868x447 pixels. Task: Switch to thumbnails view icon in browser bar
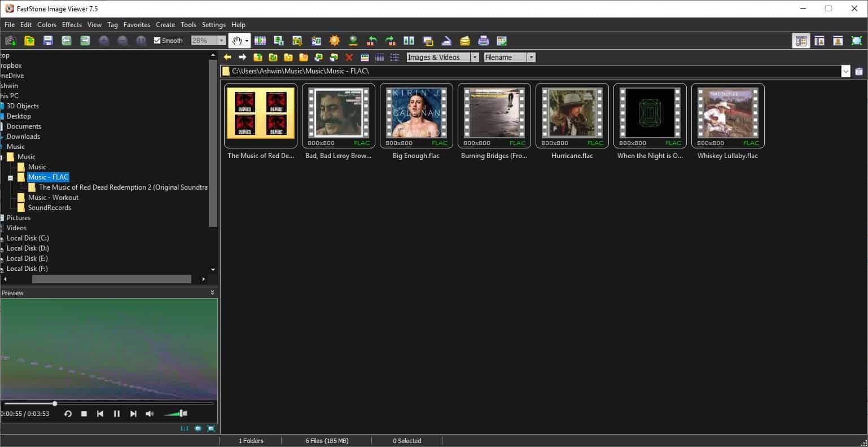365,57
